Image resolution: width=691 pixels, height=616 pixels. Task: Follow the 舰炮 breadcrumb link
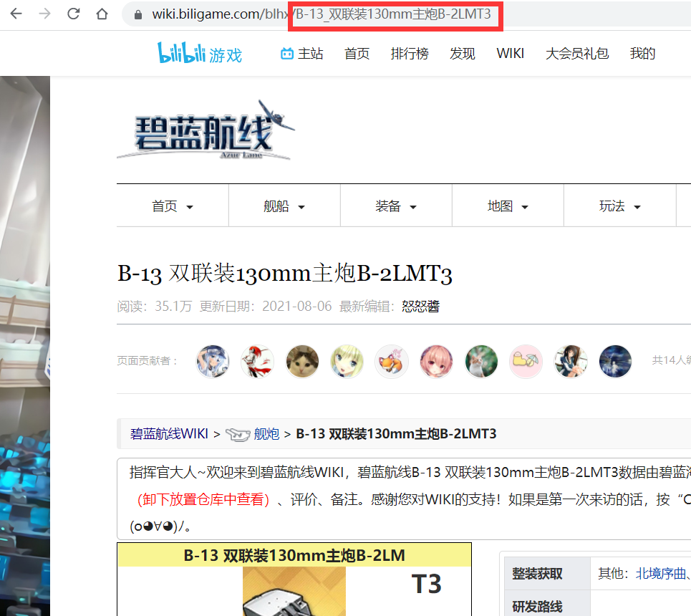[266, 434]
